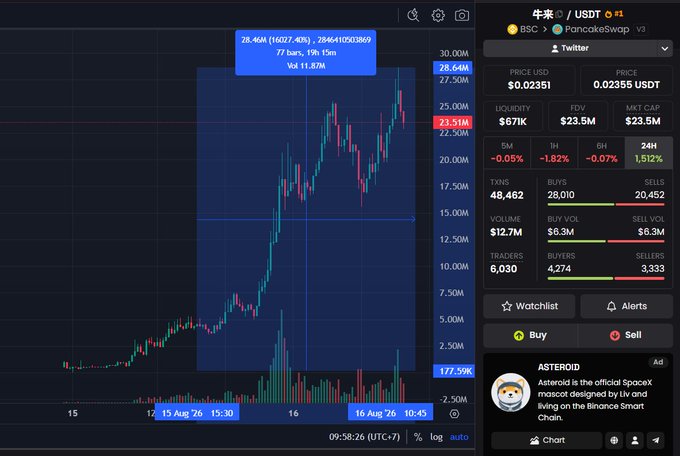Viewport: 680px width, 456px height.
Task: Select the 6H timeframe tab
Action: click(601, 153)
